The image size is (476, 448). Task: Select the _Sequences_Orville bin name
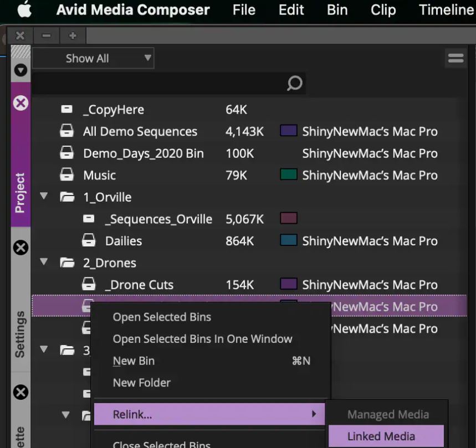[x=158, y=219]
